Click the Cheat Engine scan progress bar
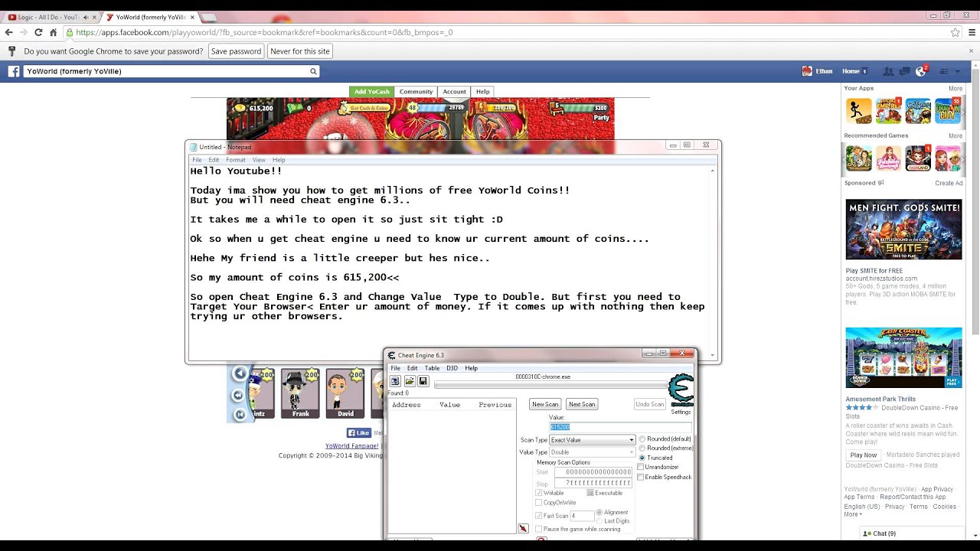This screenshot has width=980, height=551. click(x=551, y=384)
